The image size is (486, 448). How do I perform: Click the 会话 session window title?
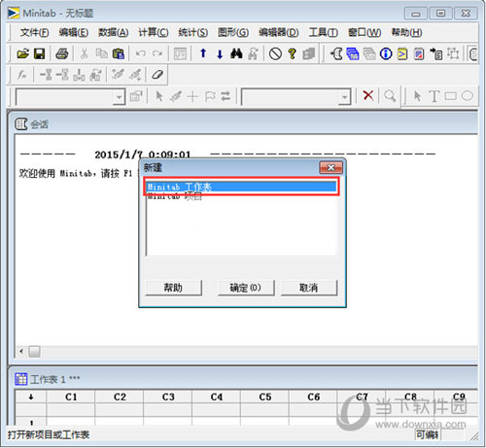coord(39,124)
